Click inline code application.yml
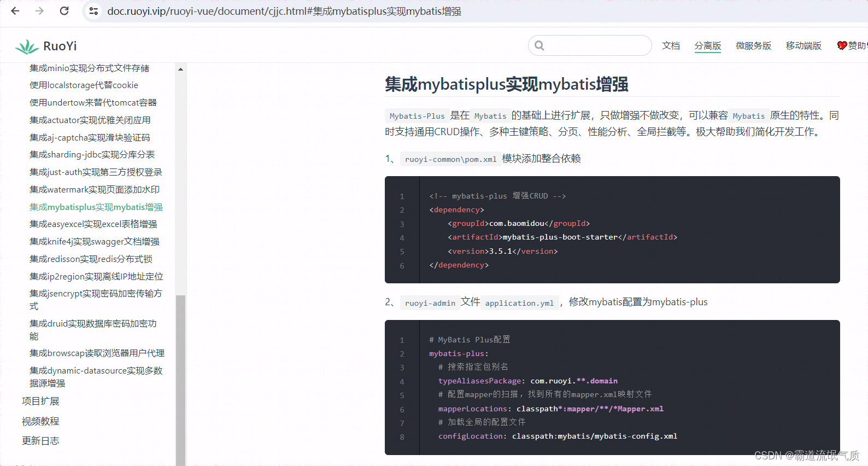868x466 pixels. pyautogui.click(x=519, y=303)
